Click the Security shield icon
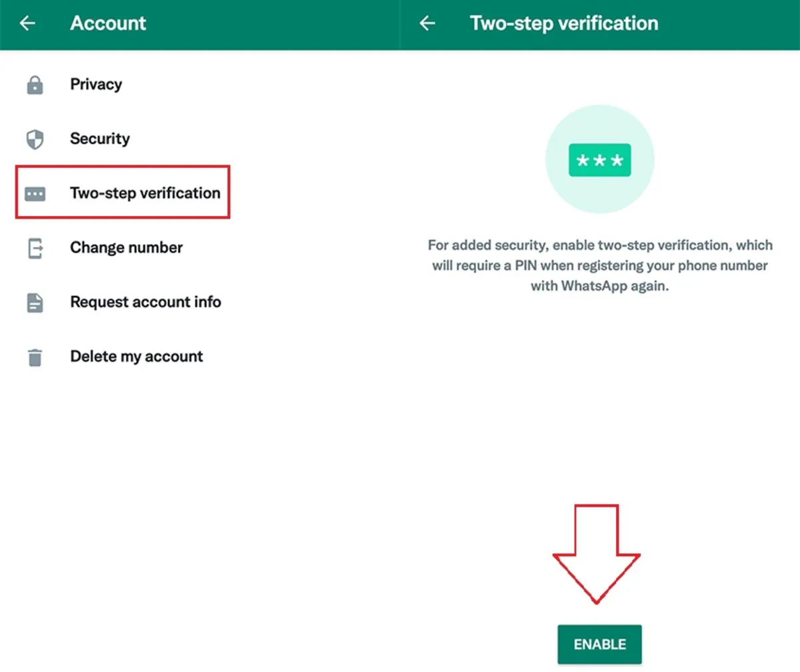Image resolution: width=800 pixels, height=672 pixels. pyautogui.click(x=35, y=139)
